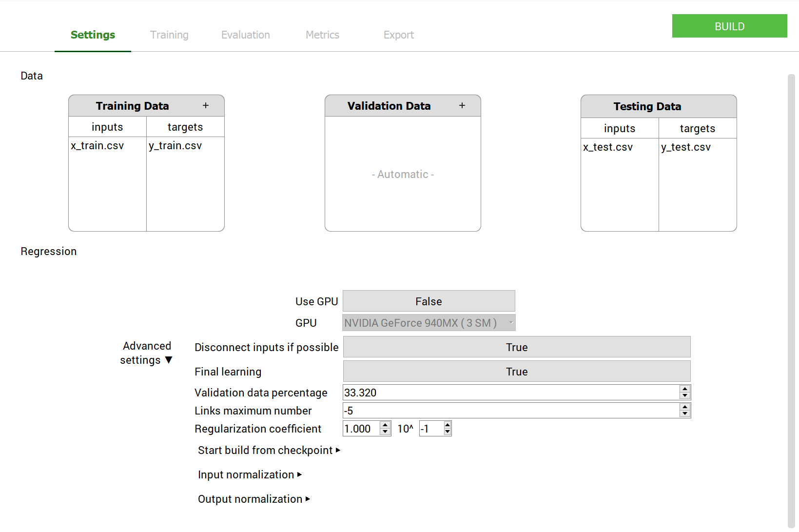
Task: Open the Metrics tab
Action: [322, 35]
